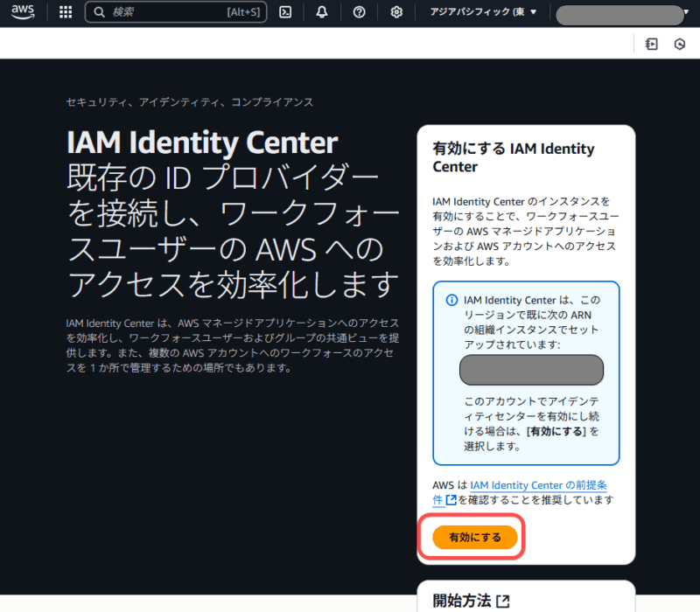The width and height of the screenshot is (700, 612).
Task: Expand the アジアパシフィック region selector
Action: (483, 12)
